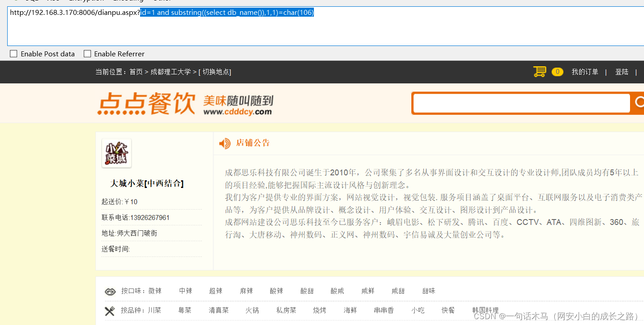The height and width of the screenshot is (325, 644).
Task: Choose the 串串香 cuisine filter
Action: tap(384, 311)
